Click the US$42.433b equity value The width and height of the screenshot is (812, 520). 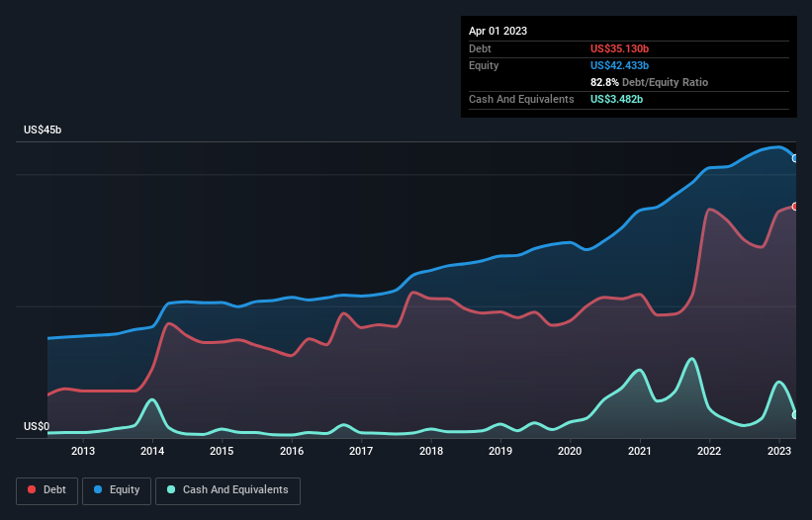(619, 65)
